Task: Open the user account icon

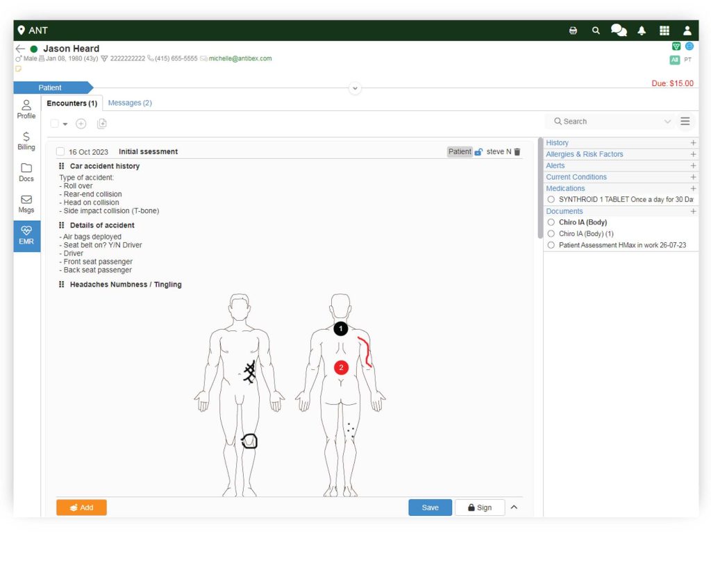Action: (x=687, y=31)
